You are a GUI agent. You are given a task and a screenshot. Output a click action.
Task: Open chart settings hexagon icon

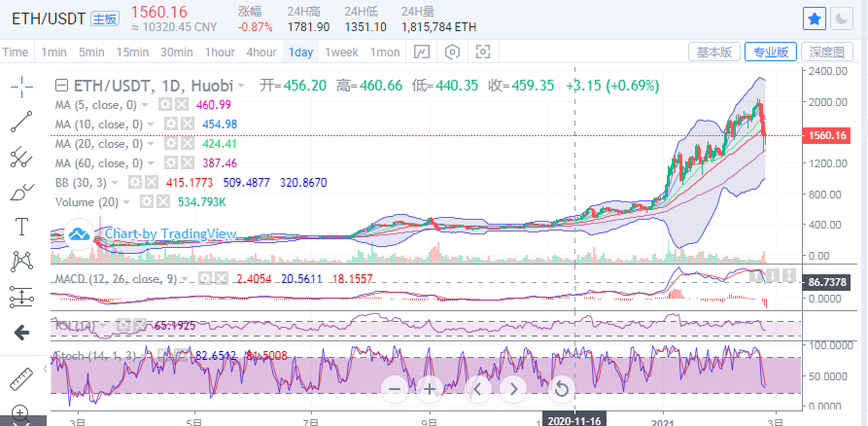(453, 52)
